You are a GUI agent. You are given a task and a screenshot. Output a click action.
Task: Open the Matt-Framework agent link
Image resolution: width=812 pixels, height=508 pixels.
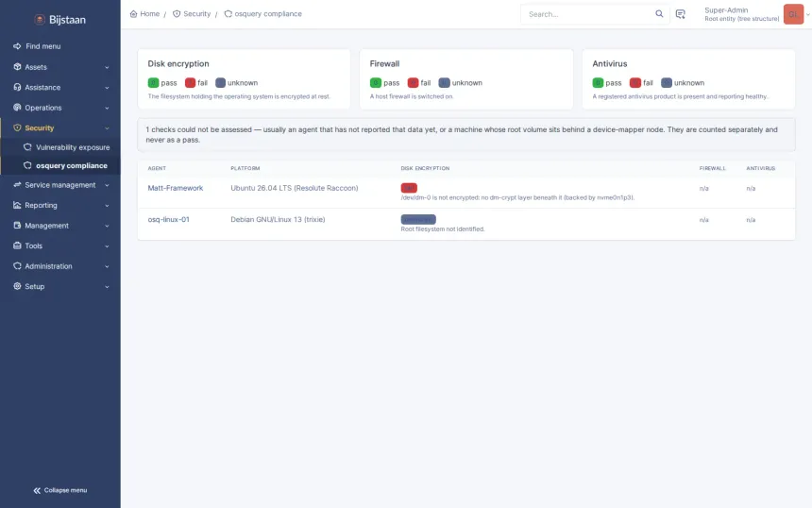pos(175,188)
